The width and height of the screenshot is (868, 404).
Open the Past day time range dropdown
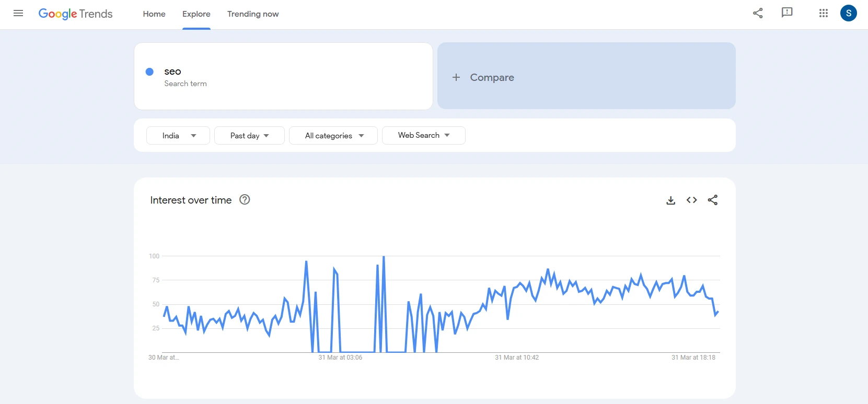(249, 136)
